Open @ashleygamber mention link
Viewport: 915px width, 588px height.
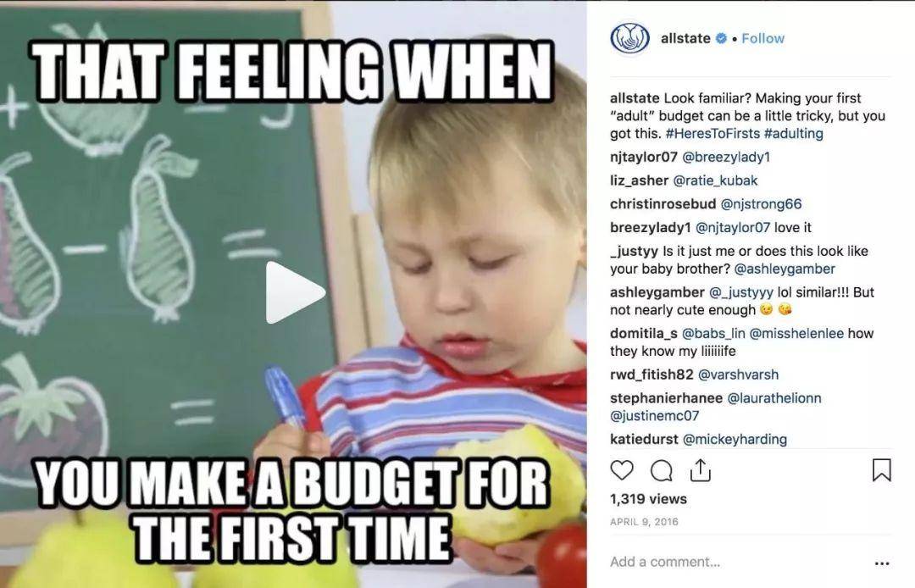tap(785, 269)
